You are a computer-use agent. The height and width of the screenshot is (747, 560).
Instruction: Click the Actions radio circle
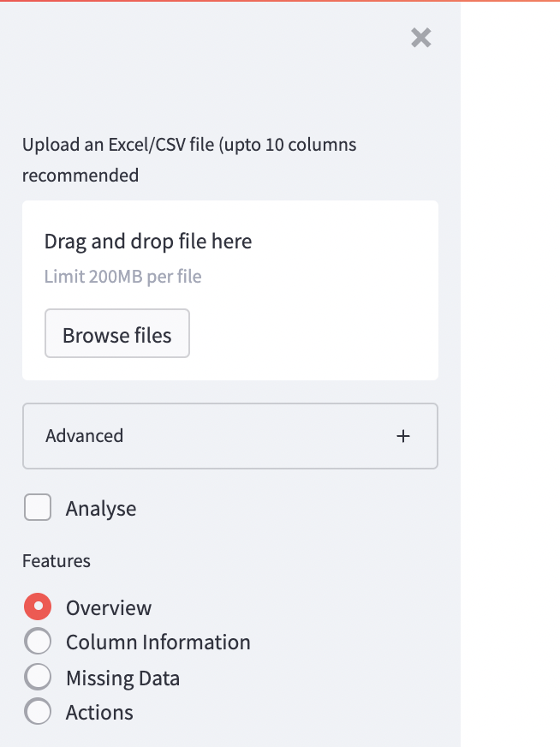[38, 711]
